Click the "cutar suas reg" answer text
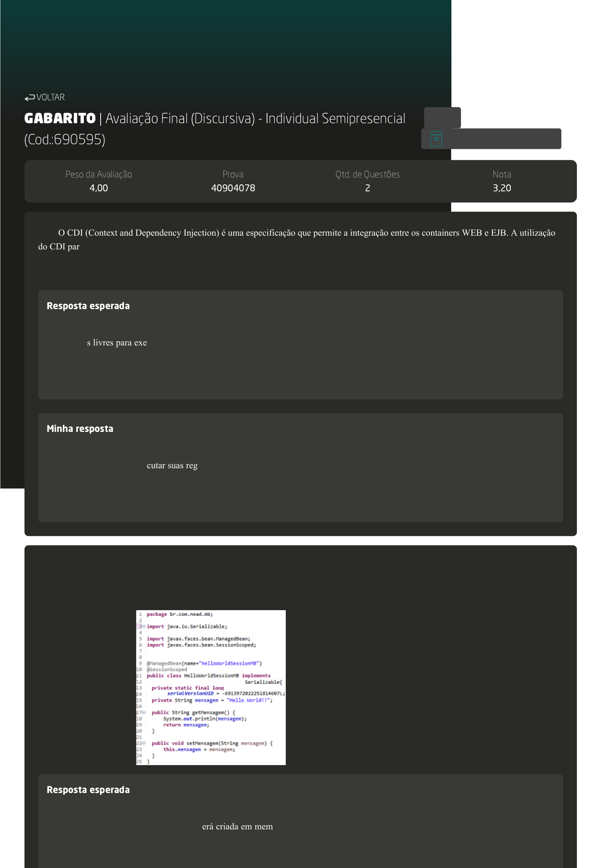The image size is (601, 868). [x=172, y=466]
